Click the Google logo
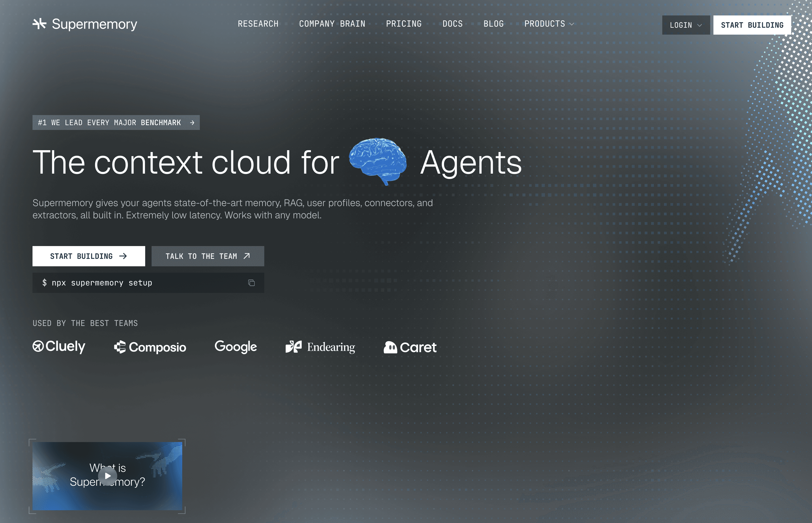 (236, 347)
